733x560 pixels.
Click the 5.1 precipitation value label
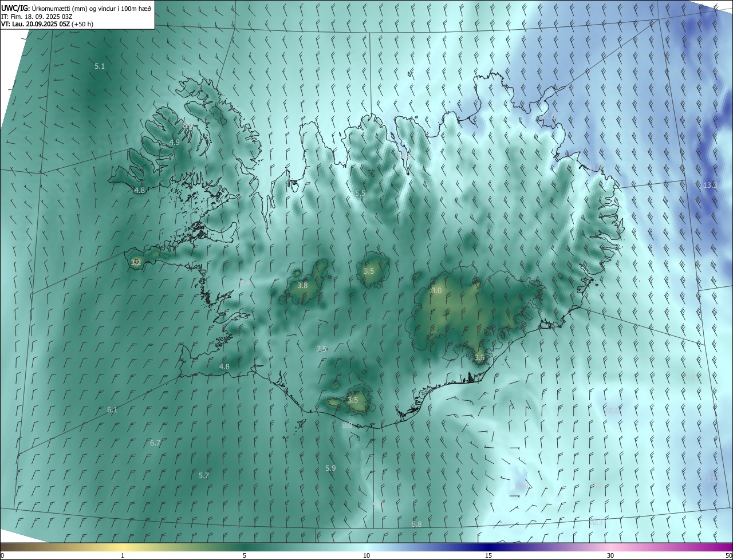tap(100, 66)
